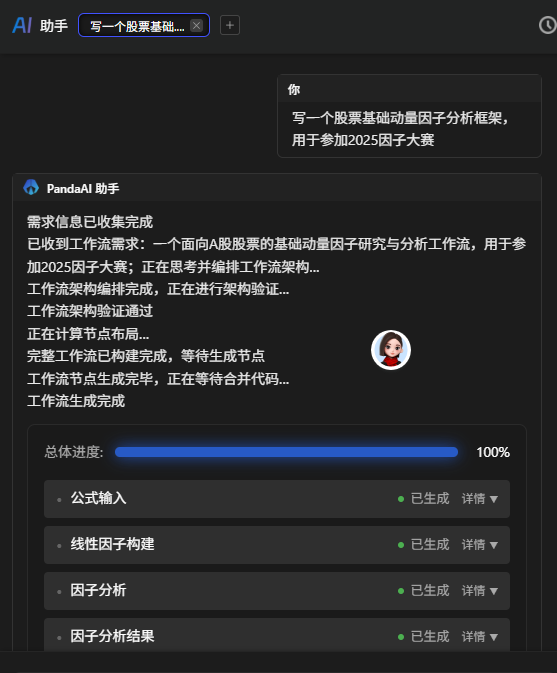Viewport: 557px width, 673px height.
Task: Open a new chat with plus button
Action: pyautogui.click(x=230, y=25)
